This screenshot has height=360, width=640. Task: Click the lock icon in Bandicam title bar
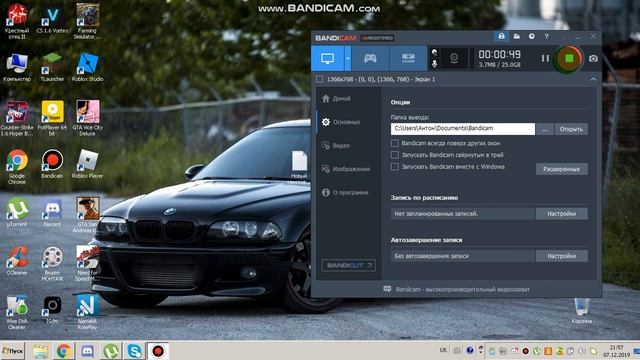(501, 36)
